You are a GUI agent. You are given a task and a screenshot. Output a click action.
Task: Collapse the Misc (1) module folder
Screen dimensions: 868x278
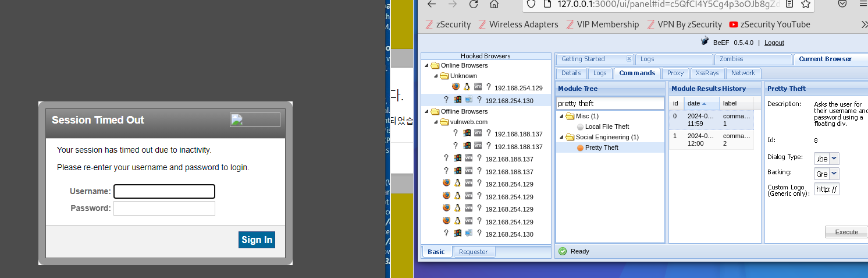(562, 116)
